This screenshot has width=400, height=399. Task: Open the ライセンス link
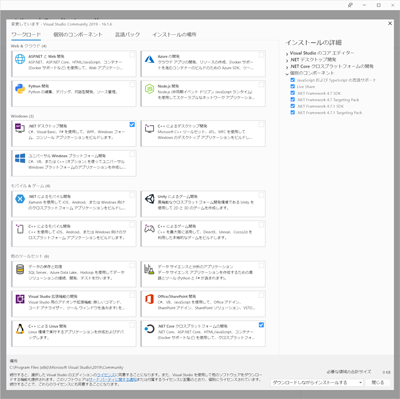click(x=106, y=375)
